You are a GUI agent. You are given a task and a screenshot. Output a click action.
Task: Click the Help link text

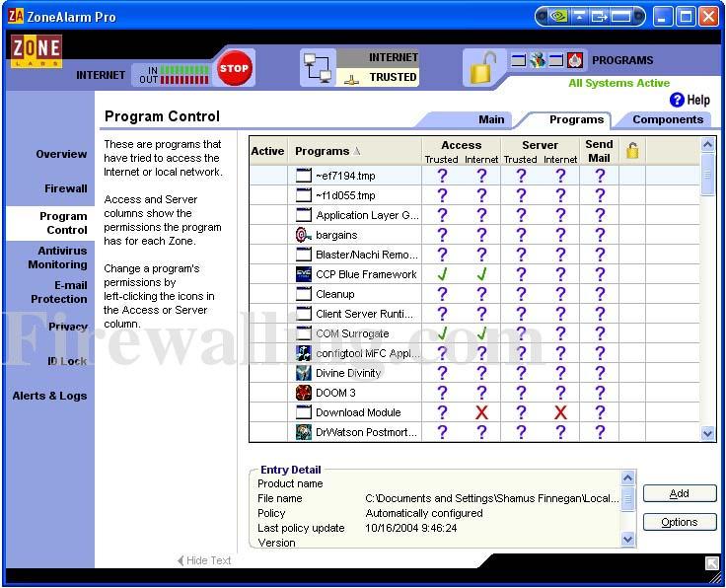click(x=698, y=100)
